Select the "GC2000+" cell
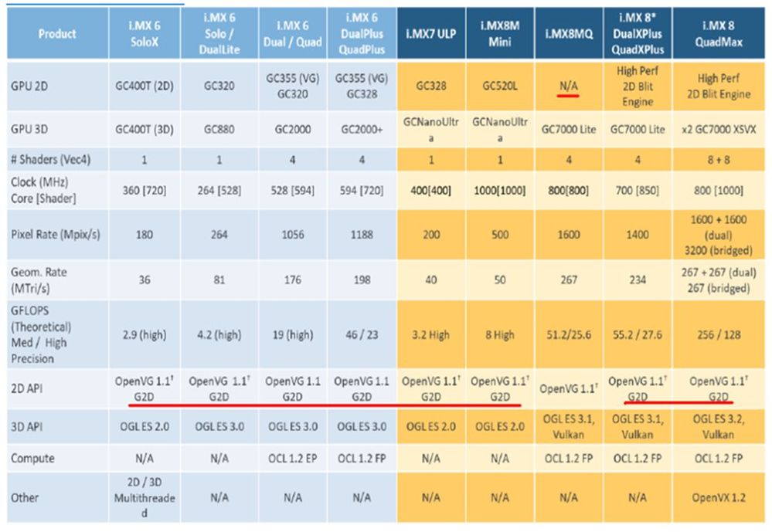The image size is (772, 532). 362,130
